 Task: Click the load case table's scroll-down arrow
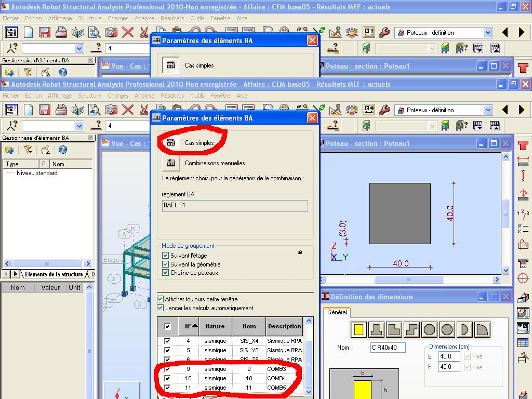point(309,392)
